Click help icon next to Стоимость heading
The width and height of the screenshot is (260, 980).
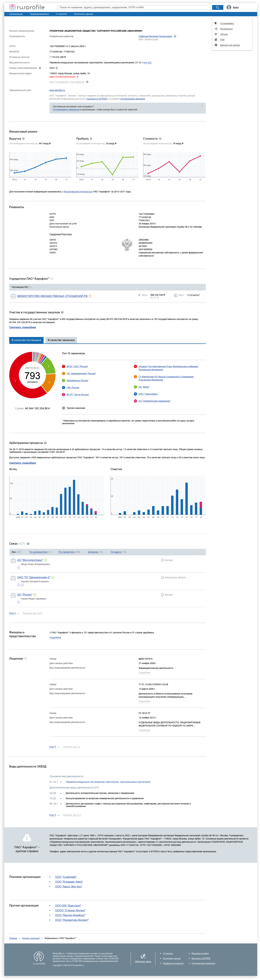tap(160, 139)
